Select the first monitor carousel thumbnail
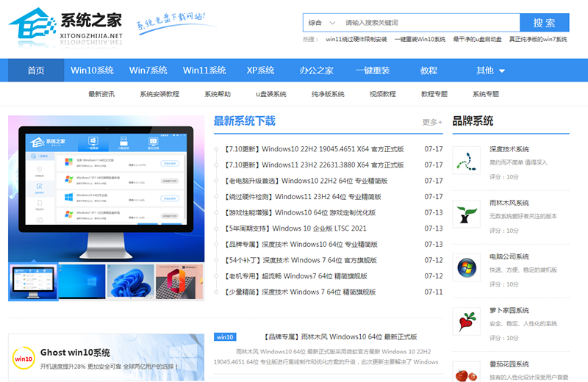The height and width of the screenshot is (382, 588). (33, 282)
